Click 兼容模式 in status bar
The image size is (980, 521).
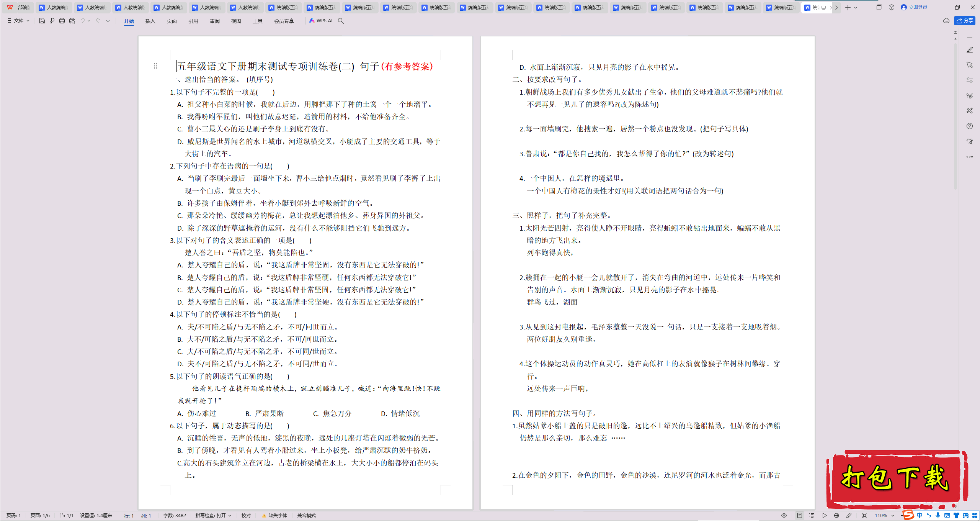point(307,516)
